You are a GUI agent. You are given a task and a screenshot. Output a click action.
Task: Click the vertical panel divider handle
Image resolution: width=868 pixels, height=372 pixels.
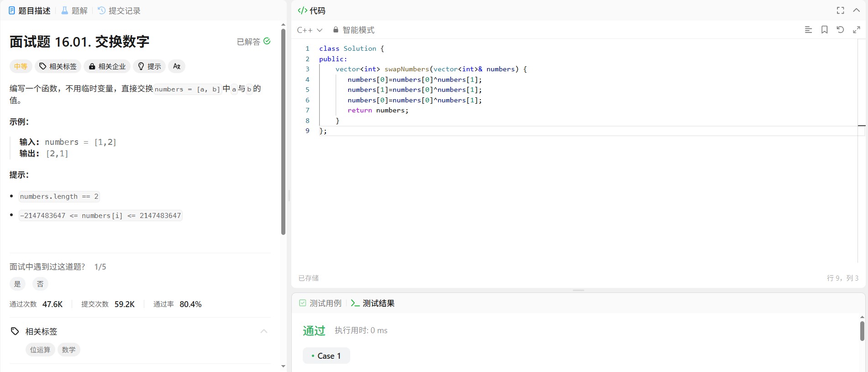[289, 196]
